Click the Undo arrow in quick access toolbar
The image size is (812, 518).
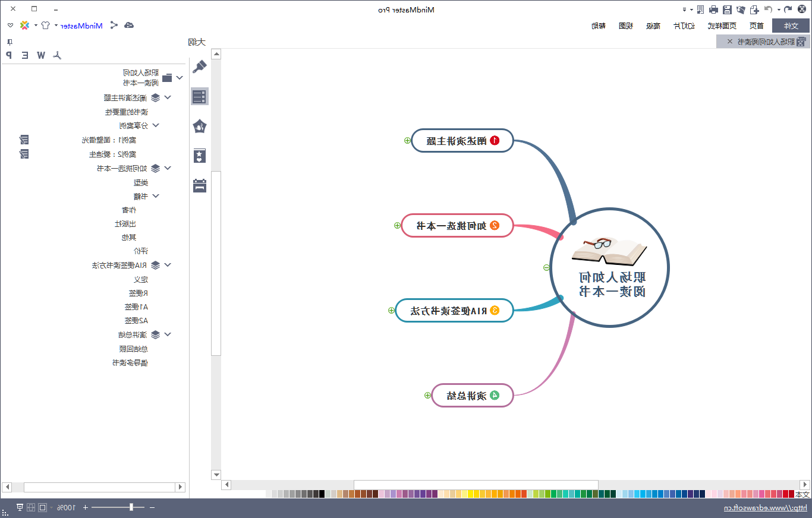pyautogui.click(x=788, y=10)
